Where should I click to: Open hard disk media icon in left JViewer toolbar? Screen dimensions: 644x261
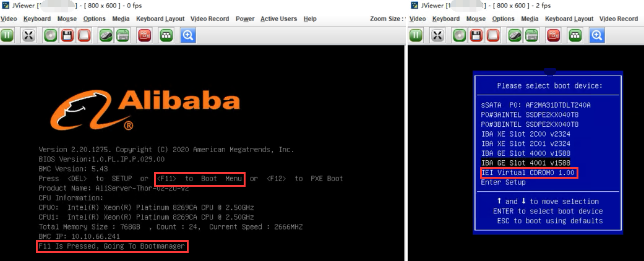[84, 36]
